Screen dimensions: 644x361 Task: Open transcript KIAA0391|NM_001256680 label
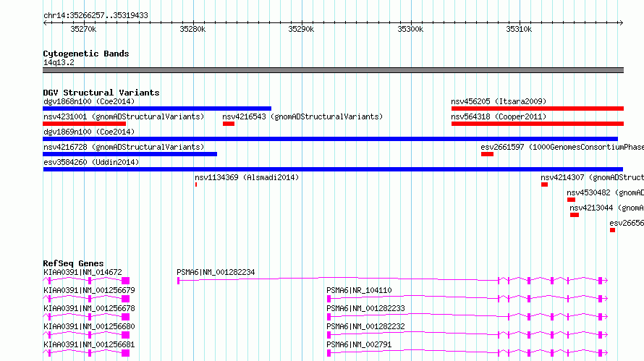89,326
